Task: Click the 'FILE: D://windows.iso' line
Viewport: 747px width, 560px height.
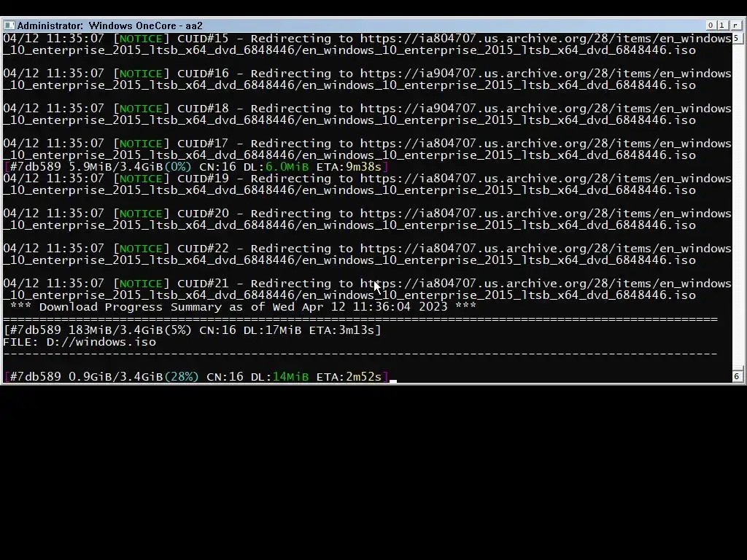Action: [x=80, y=342]
